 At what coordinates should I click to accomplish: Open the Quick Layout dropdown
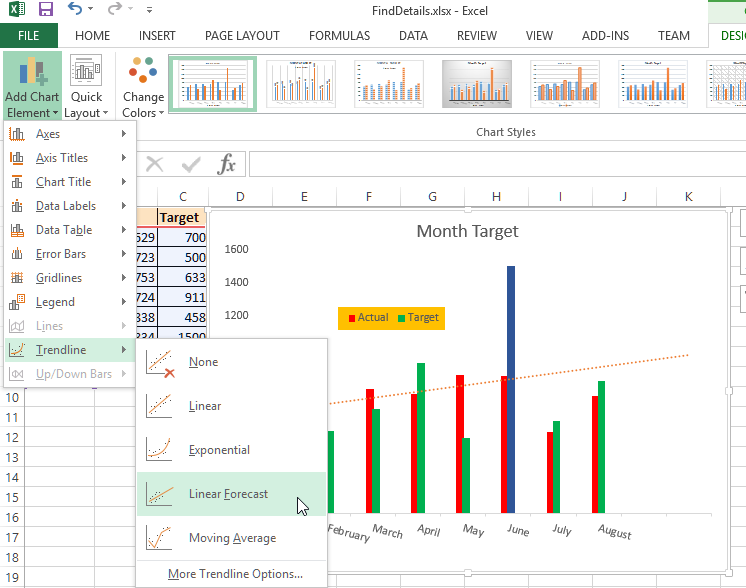(x=86, y=86)
